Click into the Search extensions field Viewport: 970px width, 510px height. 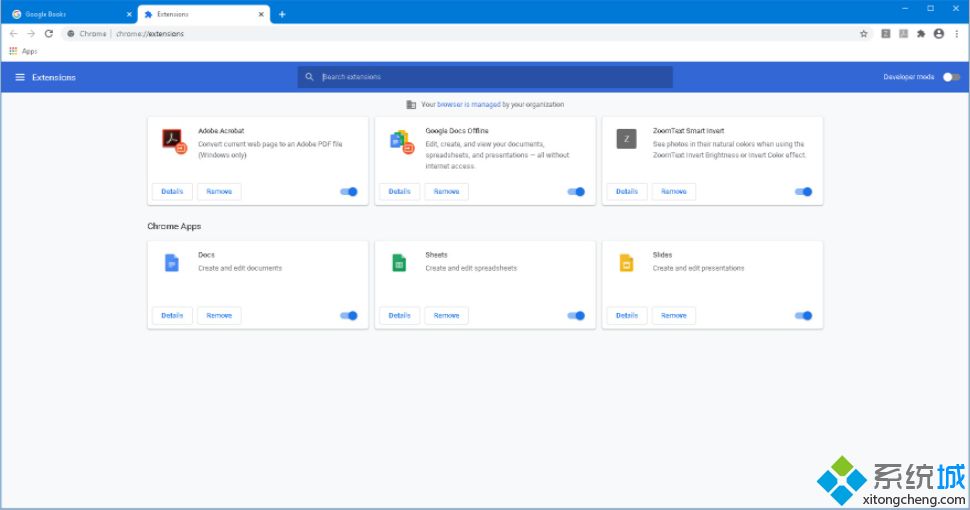pyautogui.click(x=485, y=77)
